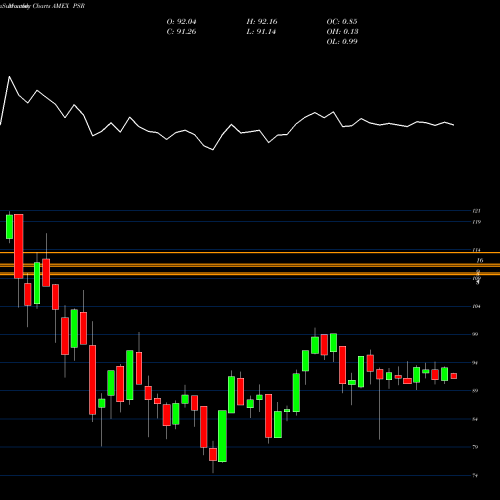
Task: Select the first green candle near 119
Action: tap(9, 227)
